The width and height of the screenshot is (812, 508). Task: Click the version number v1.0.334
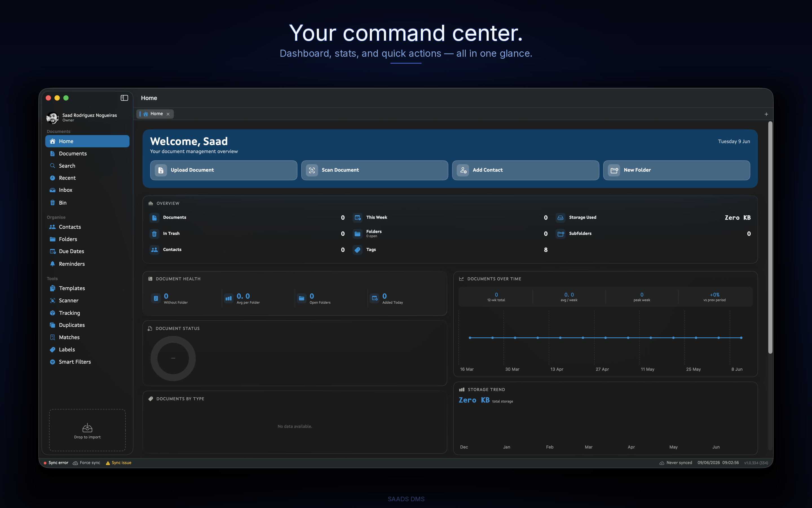click(756, 463)
